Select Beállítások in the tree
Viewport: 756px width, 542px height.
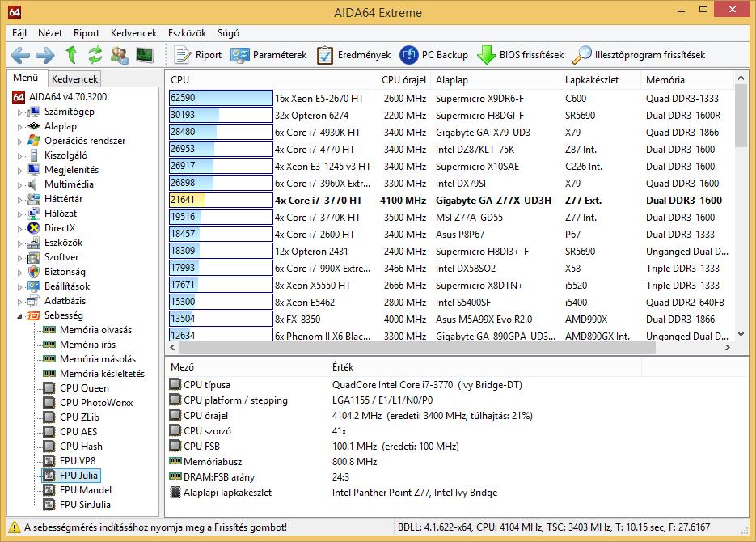pyautogui.click(x=67, y=286)
